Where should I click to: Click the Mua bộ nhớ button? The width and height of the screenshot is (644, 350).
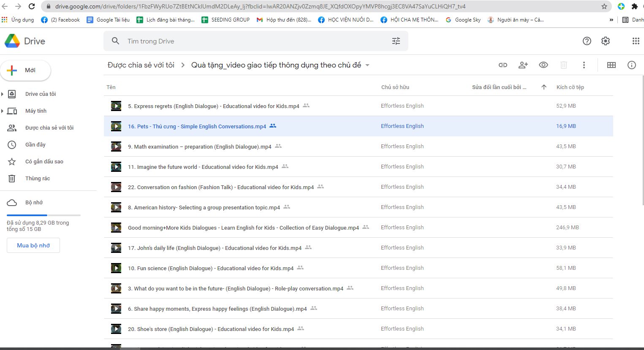click(x=33, y=245)
